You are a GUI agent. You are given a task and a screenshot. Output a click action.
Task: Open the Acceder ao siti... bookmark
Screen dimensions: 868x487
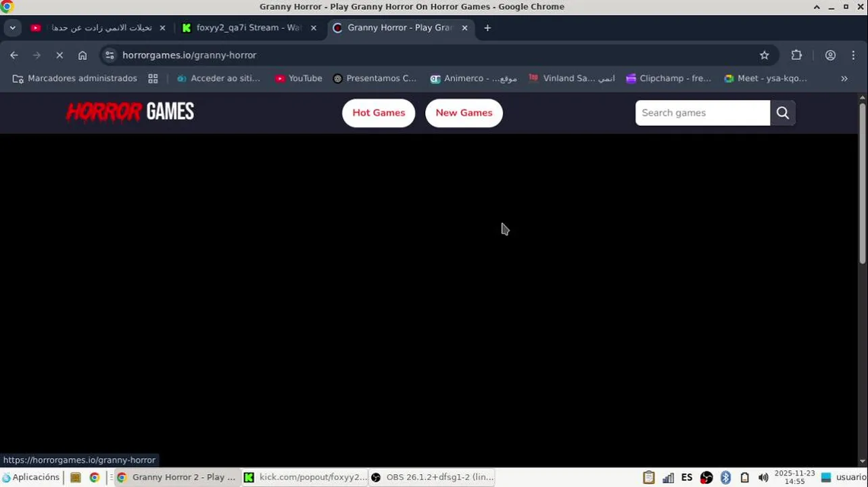click(x=218, y=78)
